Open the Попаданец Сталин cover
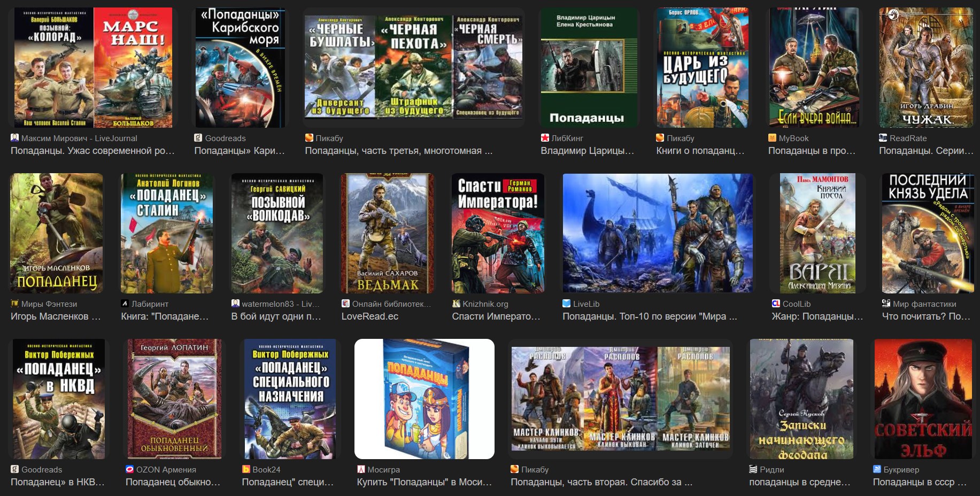 pyautogui.click(x=167, y=233)
